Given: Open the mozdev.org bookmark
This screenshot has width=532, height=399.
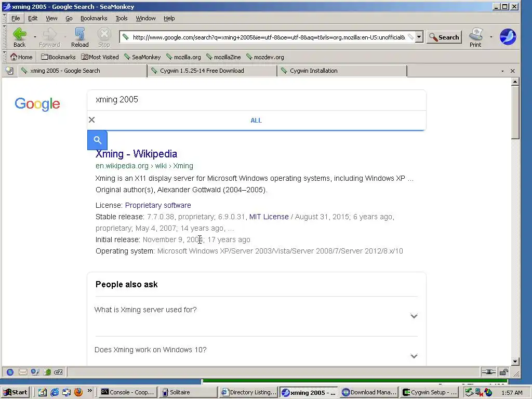Looking at the screenshot, I should tap(265, 57).
